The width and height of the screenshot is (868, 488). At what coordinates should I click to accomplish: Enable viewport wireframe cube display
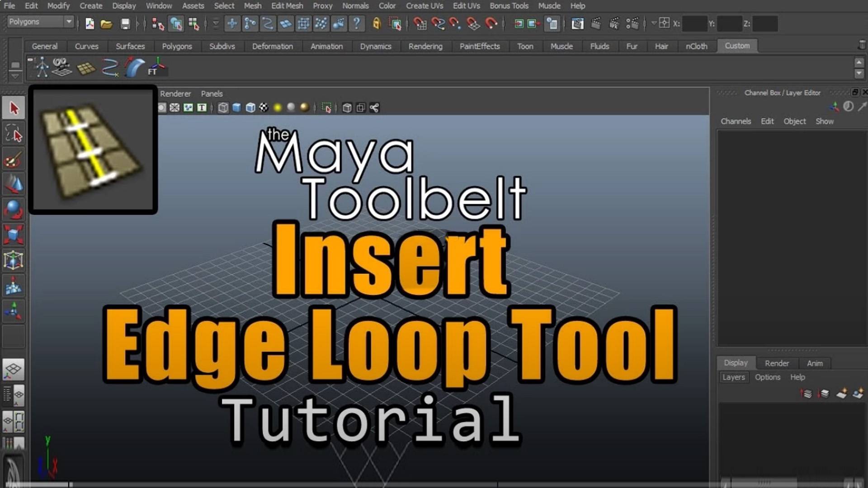coord(223,108)
